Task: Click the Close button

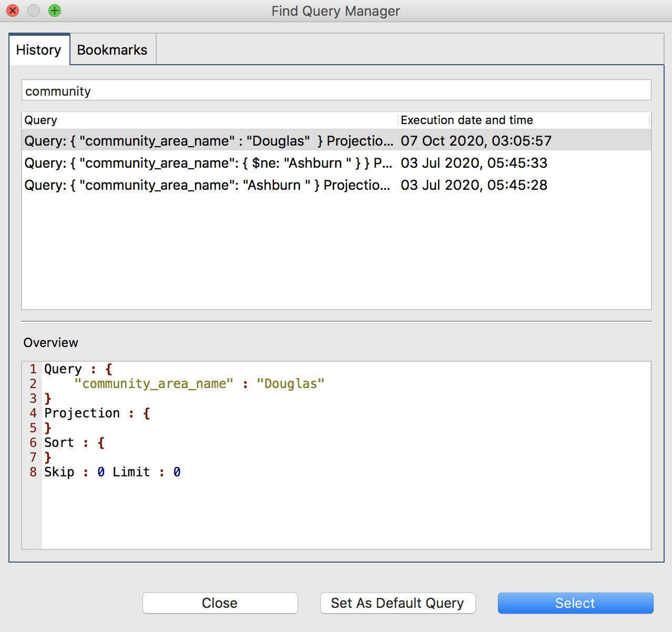Action: coord(220,603)
